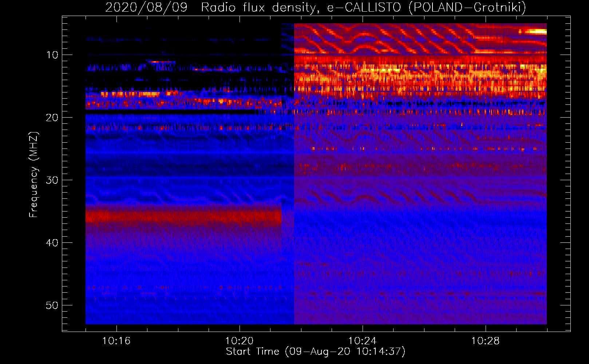Click the frequency tick label '20'

point(52,118)
